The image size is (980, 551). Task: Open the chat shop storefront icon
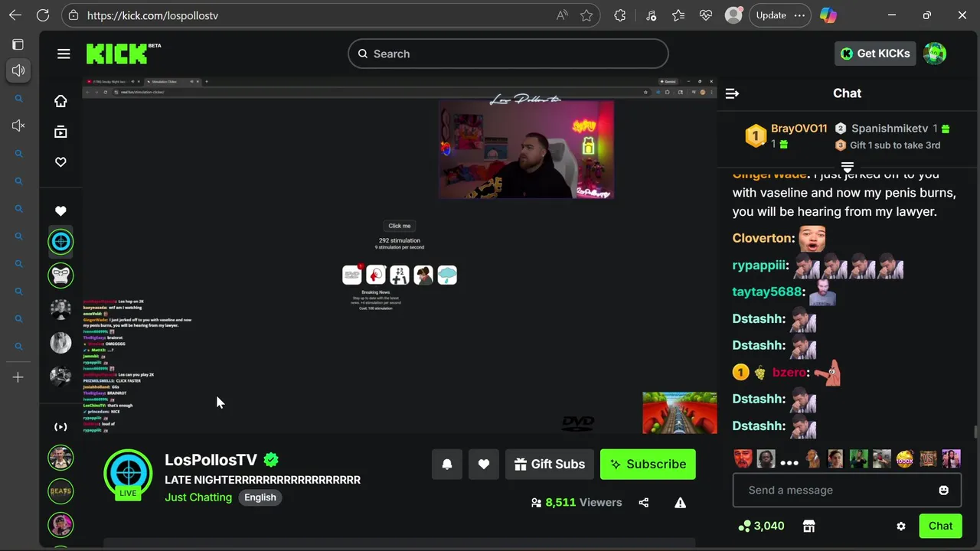808,526
